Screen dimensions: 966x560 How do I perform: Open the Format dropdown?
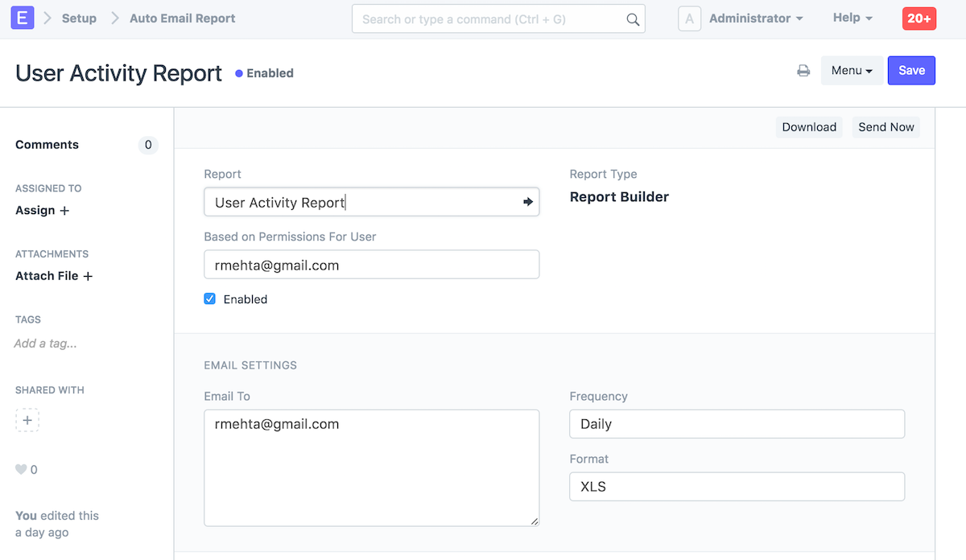[x=737, y=487]
